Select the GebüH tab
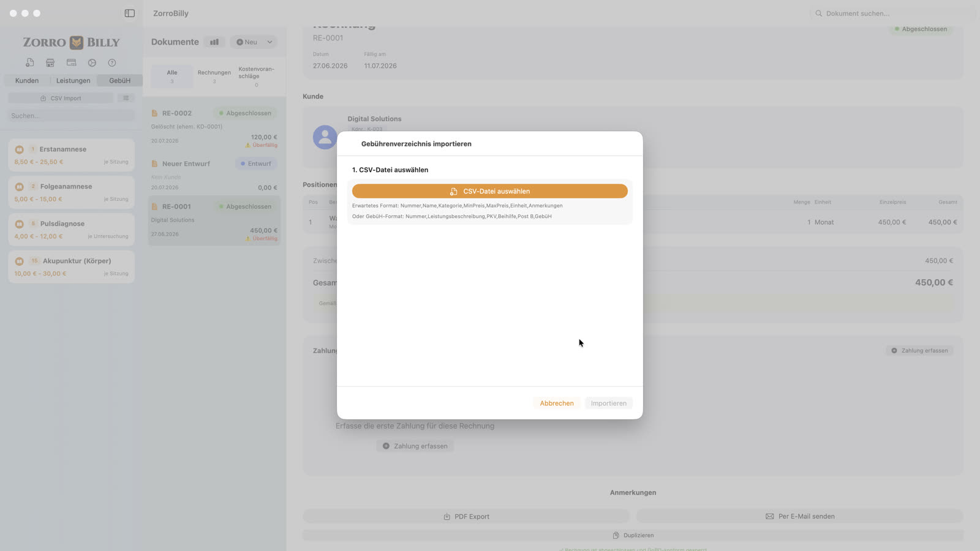The width and height of the screenshot is (980, 551). click(x=120, y=80)
